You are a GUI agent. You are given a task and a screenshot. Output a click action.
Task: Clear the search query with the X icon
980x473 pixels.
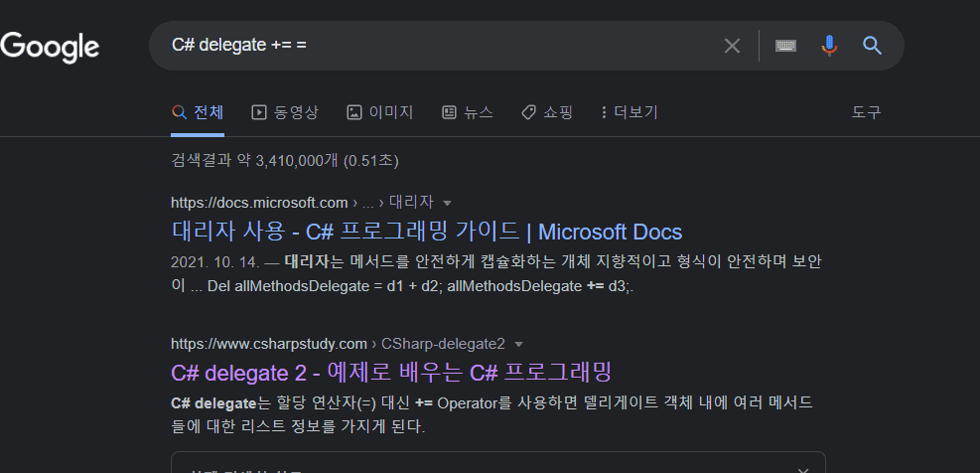tap(732, 46)
